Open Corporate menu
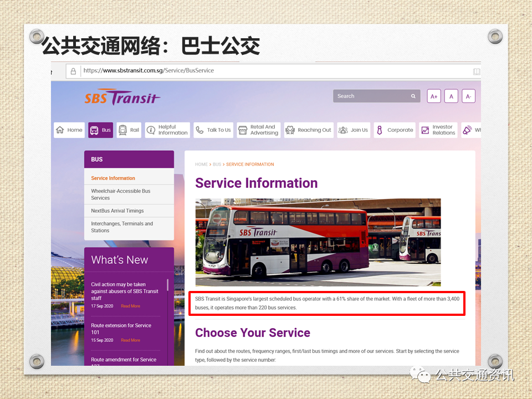The width and height of the screenshot is (532, 399). [x=395, y=130]
